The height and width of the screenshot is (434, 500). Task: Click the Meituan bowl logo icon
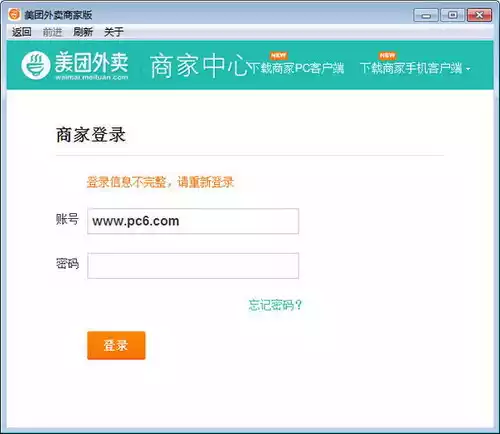pos(36,65)
